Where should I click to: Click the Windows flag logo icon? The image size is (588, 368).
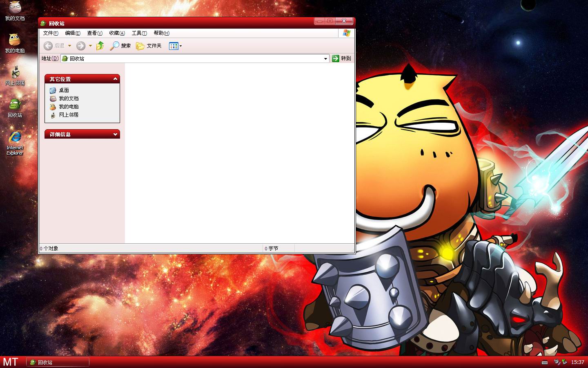(347, 33)
